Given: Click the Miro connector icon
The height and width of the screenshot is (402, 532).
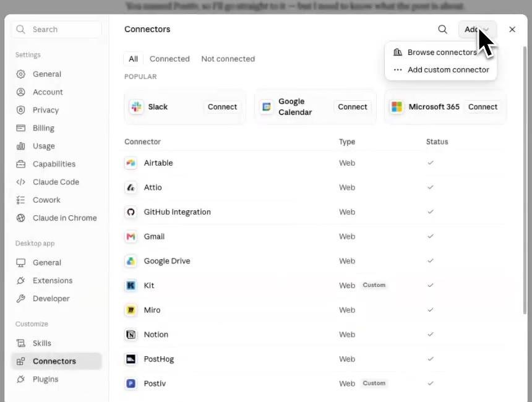Looking at the screenshot, I should coord(131,310).
